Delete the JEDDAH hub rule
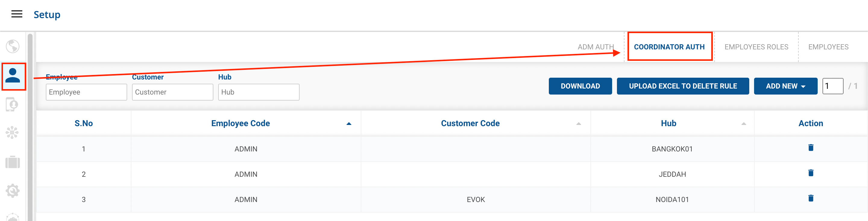This screenshot has width=868, height=221. pos(810,173)
